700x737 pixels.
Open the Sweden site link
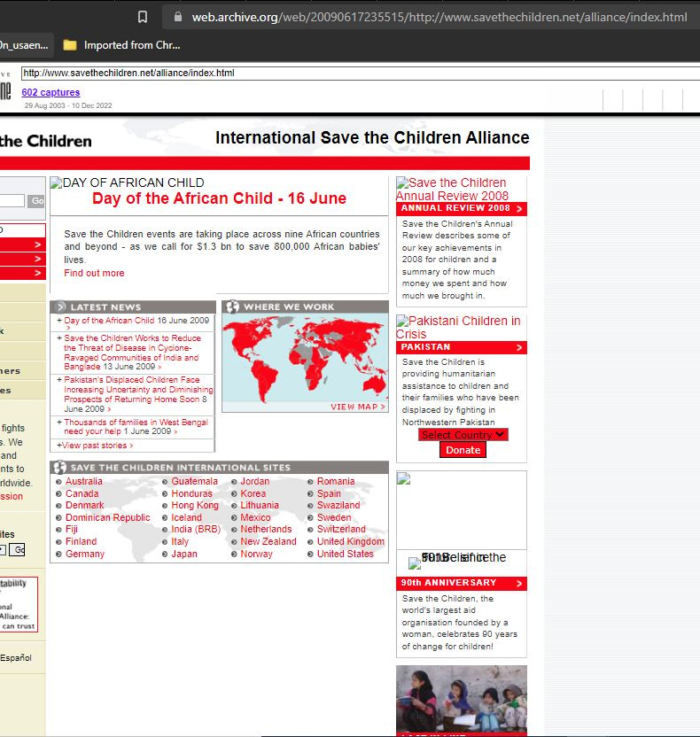[334, 517]
